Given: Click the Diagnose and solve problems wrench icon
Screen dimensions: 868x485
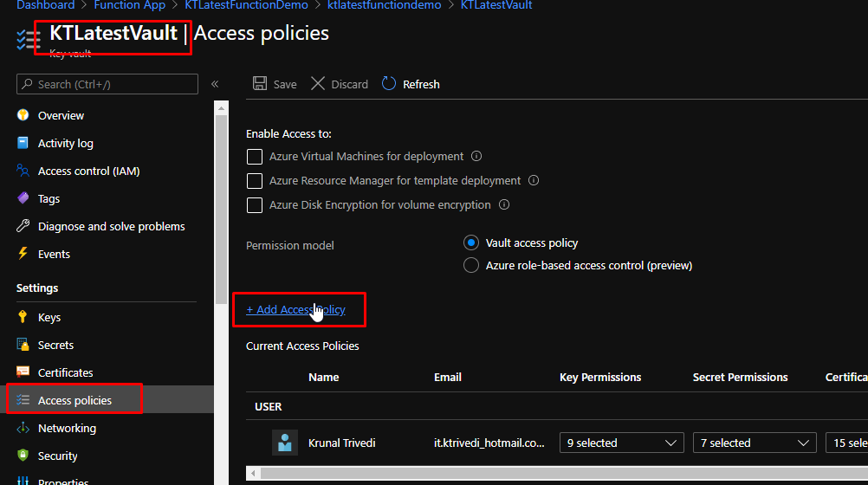Looking at the screenshot, I should pos(23,226).
